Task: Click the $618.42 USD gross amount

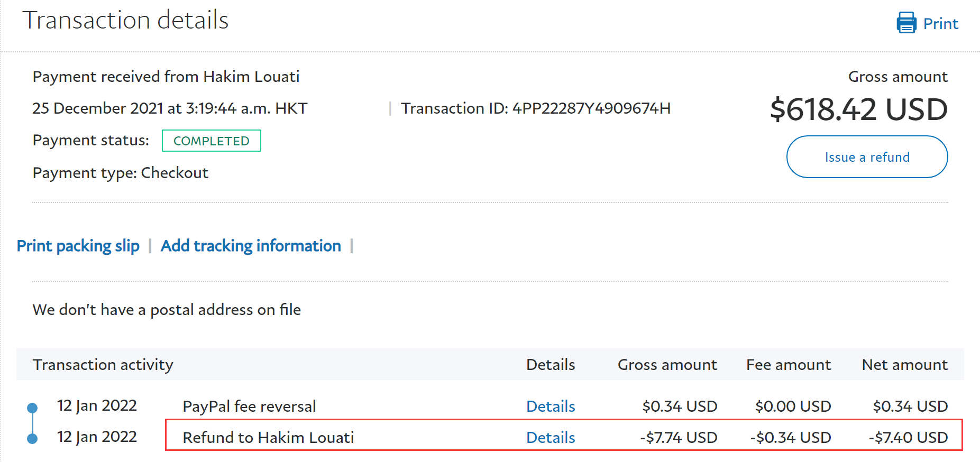Action: (858, 109)
